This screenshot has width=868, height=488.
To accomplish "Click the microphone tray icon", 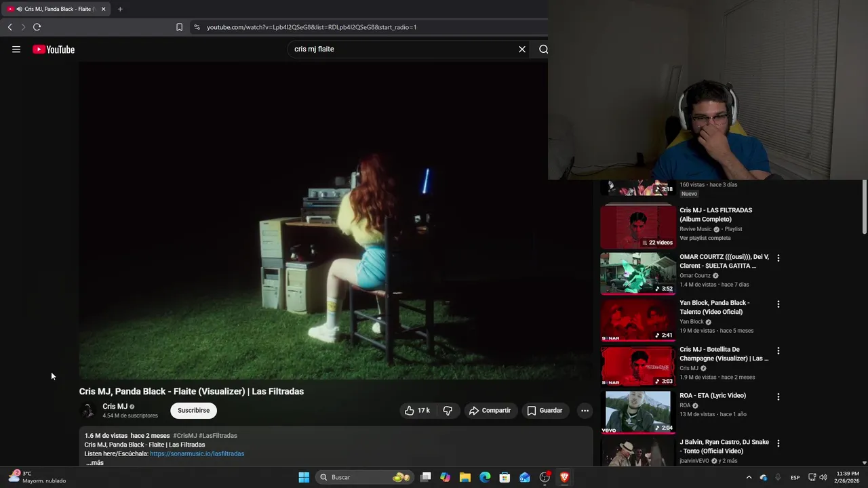I will pyautogui.click(x=778, y=477).
